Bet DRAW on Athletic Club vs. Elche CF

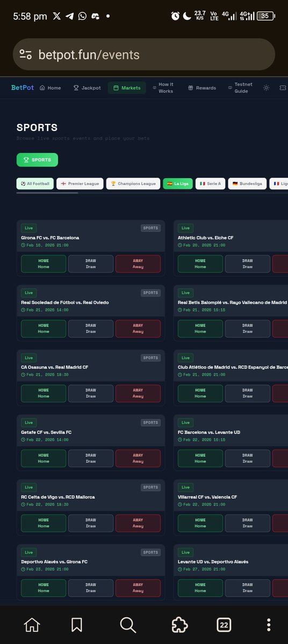248,264
